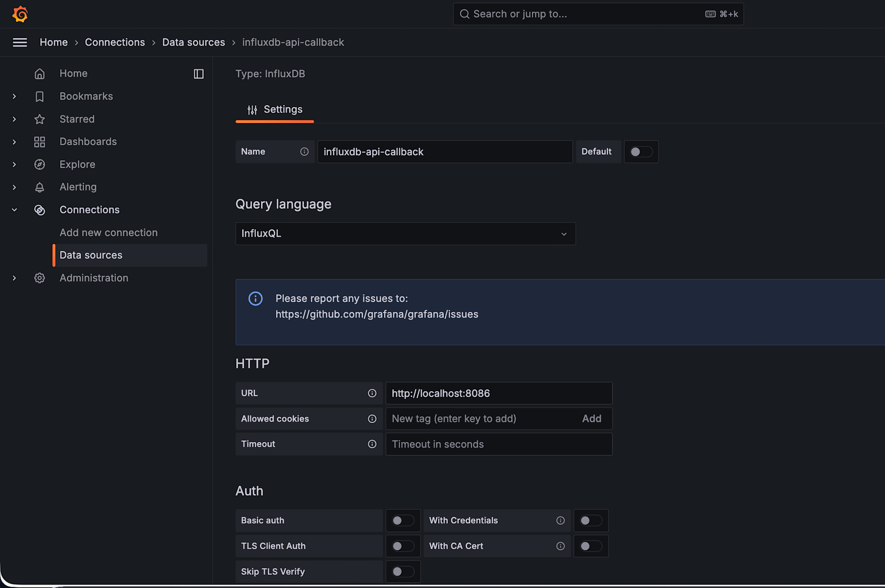Open Add new connection in sidebar
The image size is (885, 588).
(x=108, y=233)
